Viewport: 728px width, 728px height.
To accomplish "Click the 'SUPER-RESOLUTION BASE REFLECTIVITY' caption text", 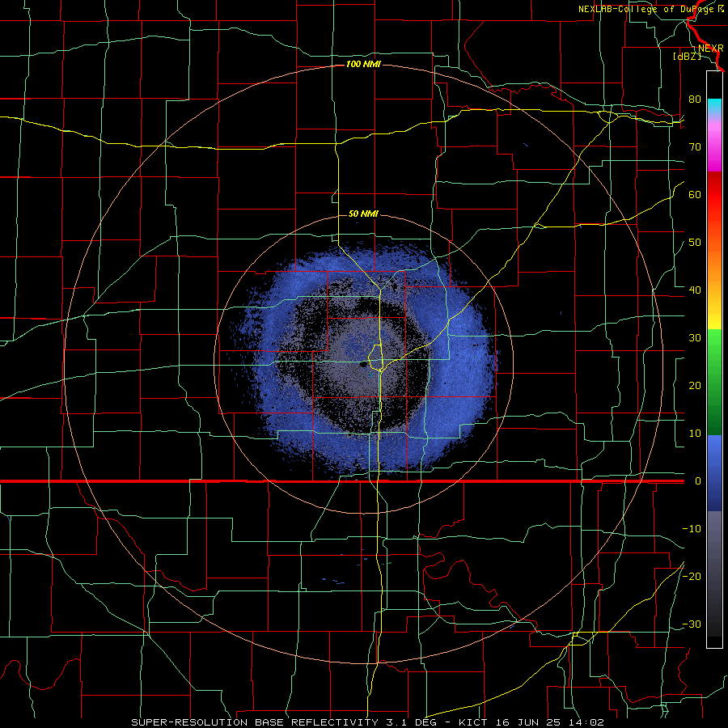I will [x=255, y=722].
